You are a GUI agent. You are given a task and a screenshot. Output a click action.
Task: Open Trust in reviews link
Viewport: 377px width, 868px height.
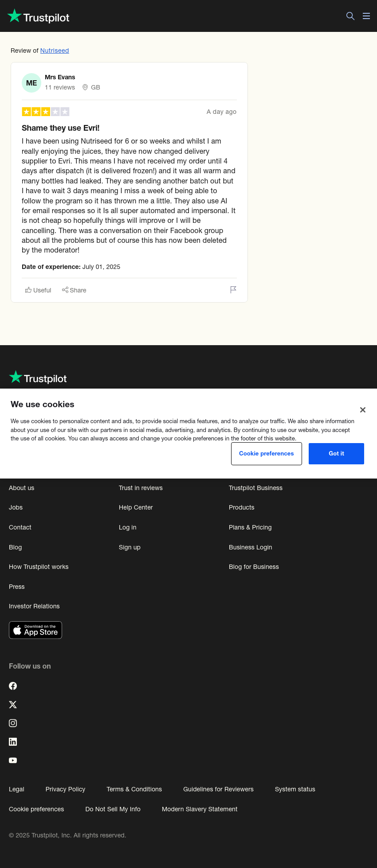coord(141,488)
